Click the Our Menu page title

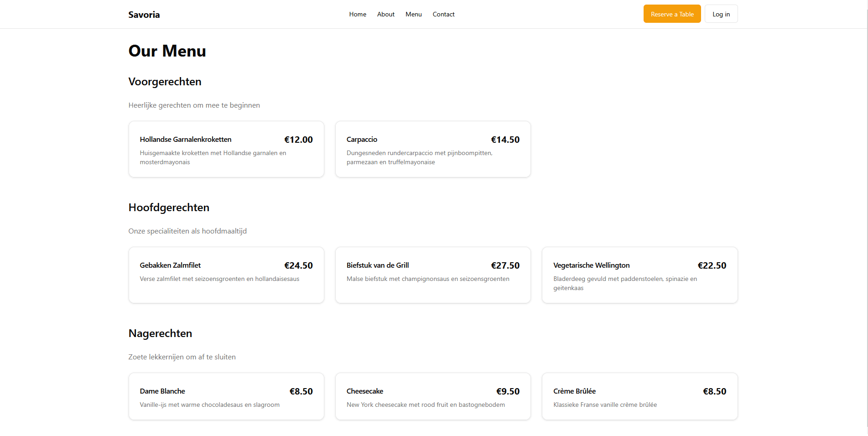pyautogui.click(x=167, y=51)
